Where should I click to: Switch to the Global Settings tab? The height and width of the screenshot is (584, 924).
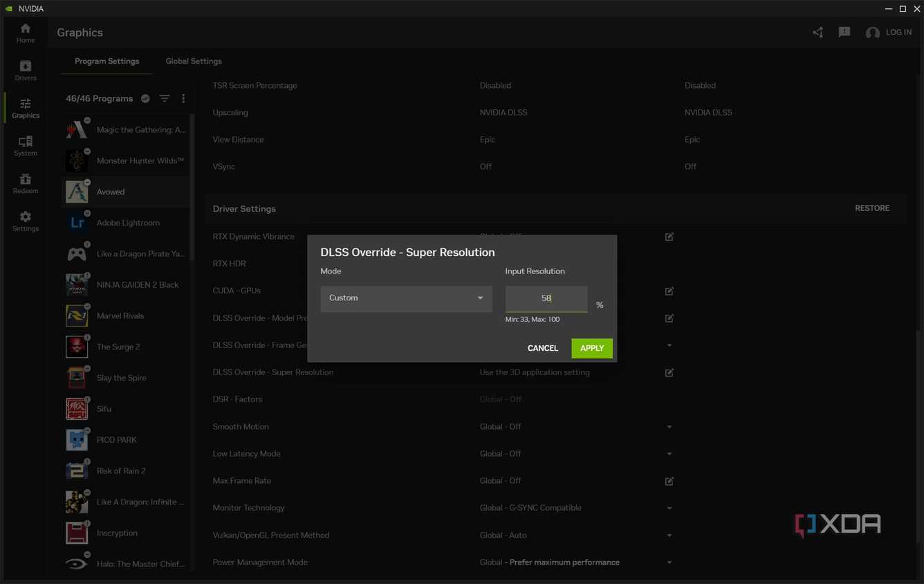tap(194, 61)
